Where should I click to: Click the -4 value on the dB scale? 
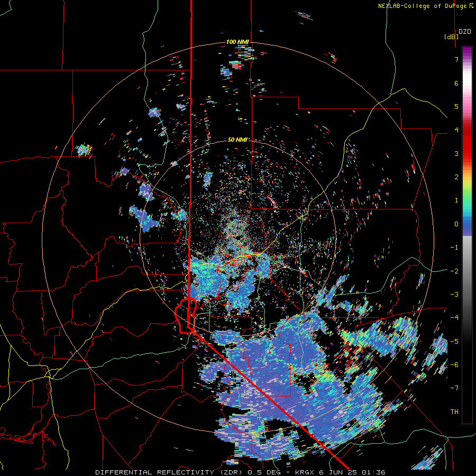[454, 318]
